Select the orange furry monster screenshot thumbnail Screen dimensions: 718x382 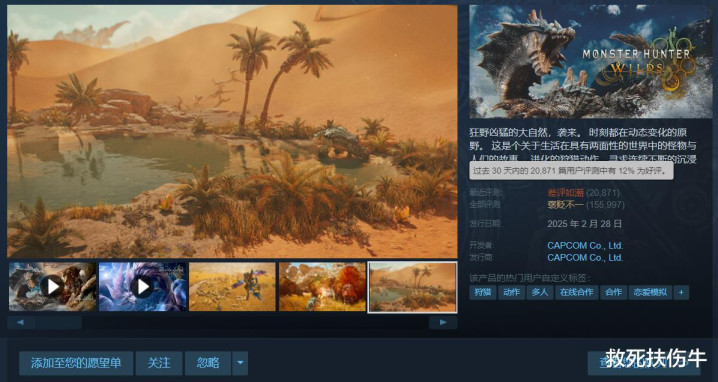(x=322, y=287)
